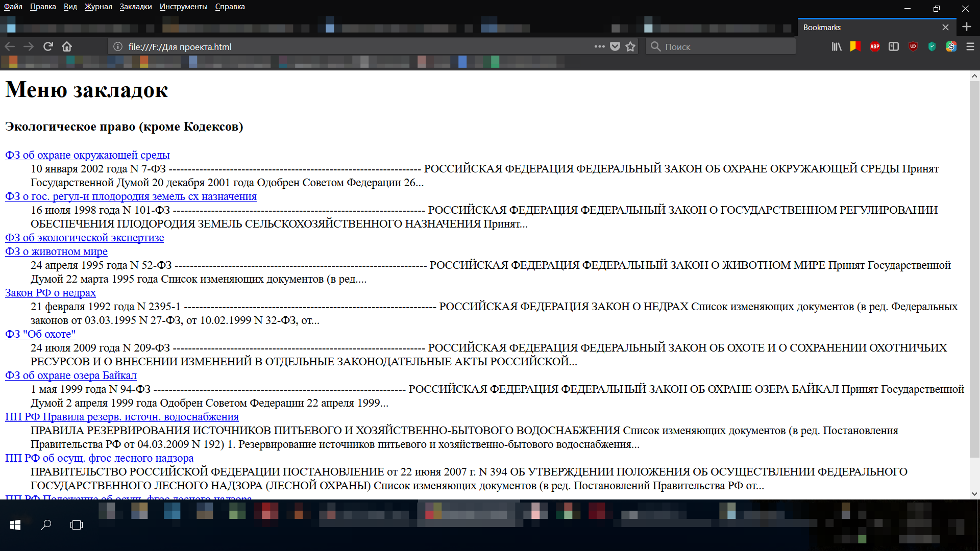Go back to the previous page

[10, 46]
